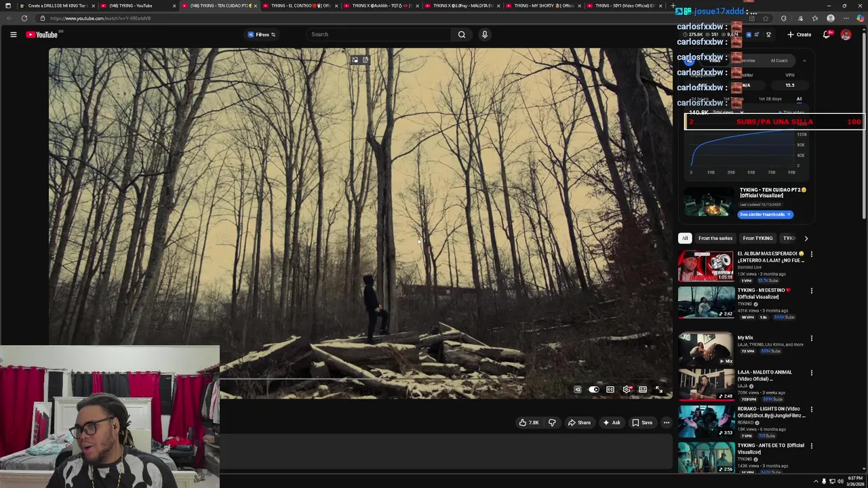Open options for My Mix
Image resolution: width=868 pixels, height=488 pixels.
(x=811, y=338)
